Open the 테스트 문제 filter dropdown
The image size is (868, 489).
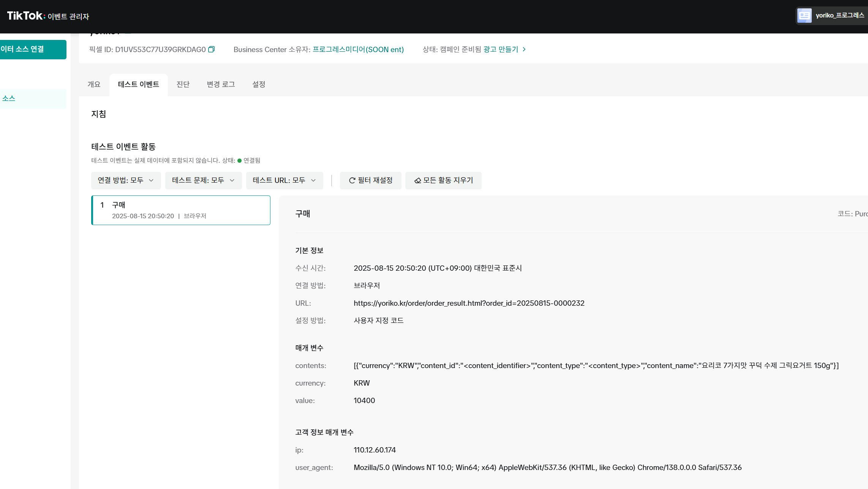click(203, 181)
